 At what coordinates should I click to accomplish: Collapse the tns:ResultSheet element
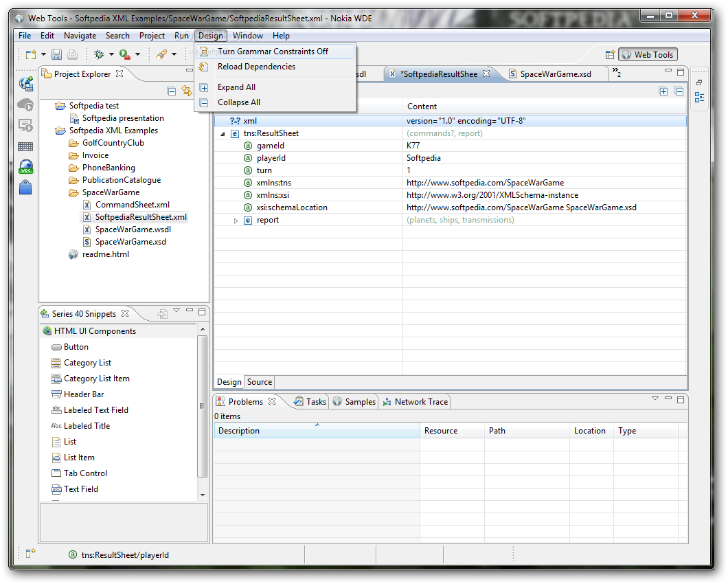point(223,134)
